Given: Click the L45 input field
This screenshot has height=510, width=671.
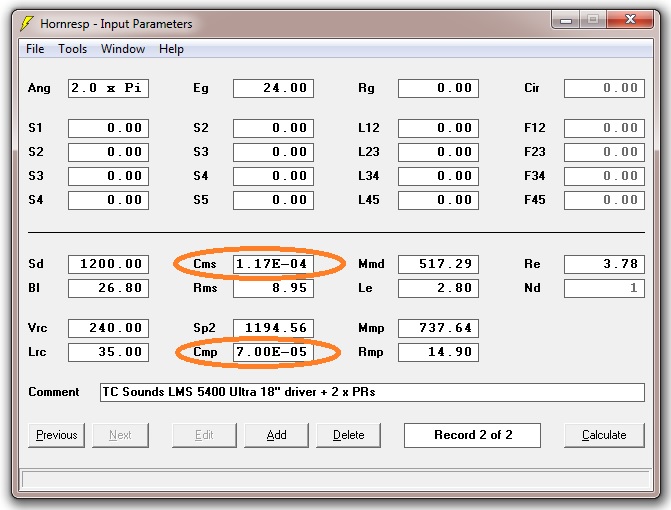Looking at the screenshot, I should pos(438,200).
